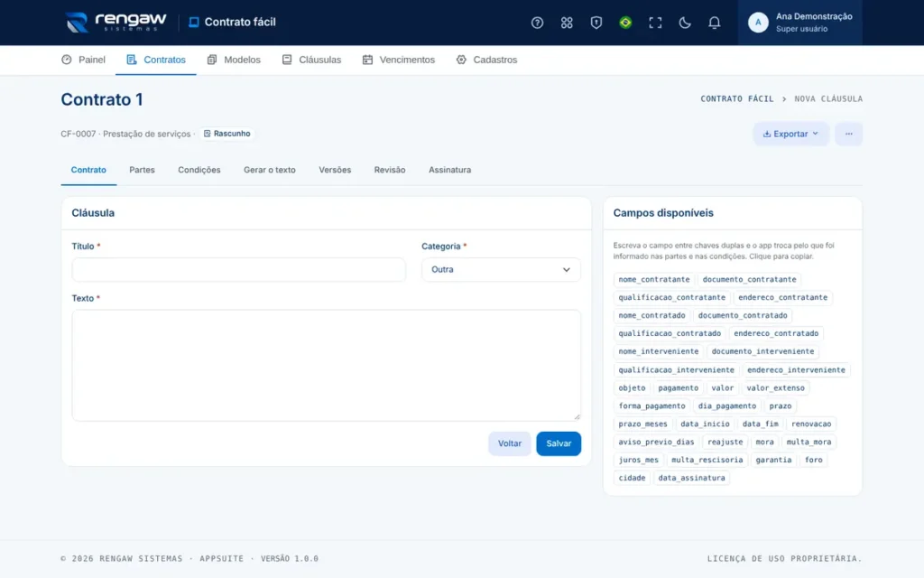Viewport: 924px width, 578px height.
Task: Open the more options ellipsis button
Action: coord(848,134)
